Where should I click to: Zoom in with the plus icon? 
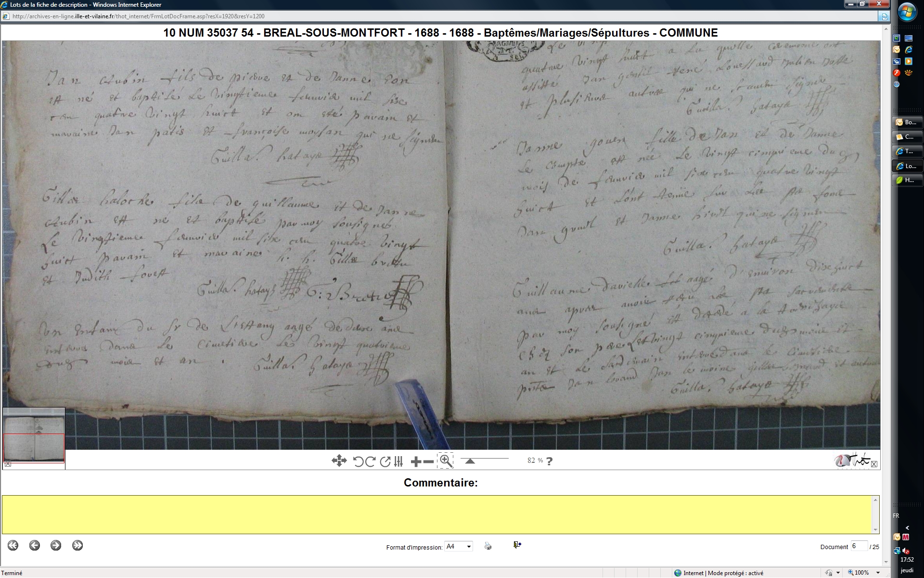click(x=416, y=461)
